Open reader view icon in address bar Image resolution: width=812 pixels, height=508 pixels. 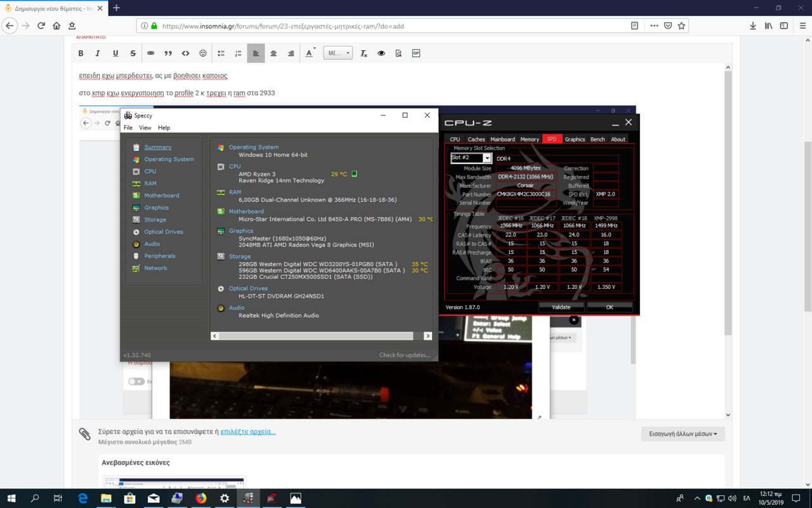[634, 26]
